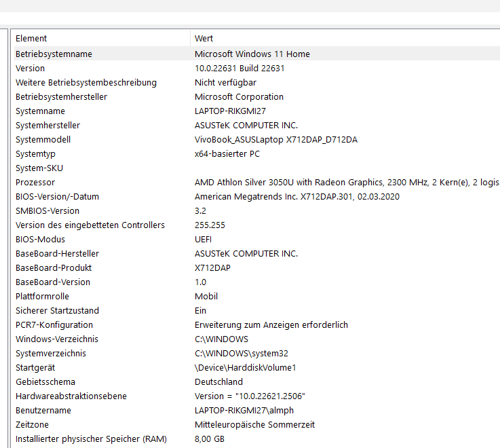Click Gebietsschema value Deutschland

click(218, 382)
